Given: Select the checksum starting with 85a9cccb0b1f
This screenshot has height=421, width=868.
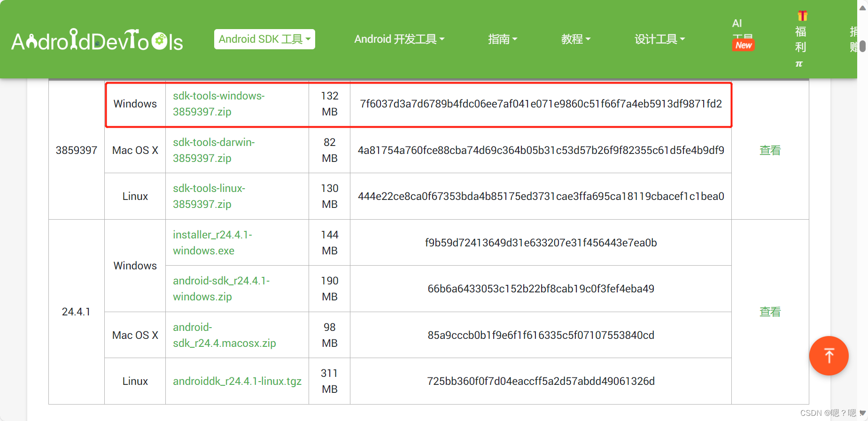Looking at the screenshot, I should click(541, 335).
